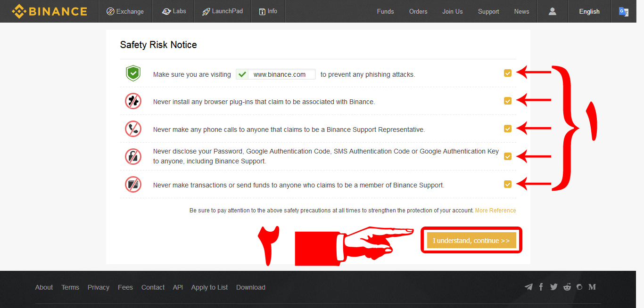The image size is (644, 308).
Task: Open Binance's Telegram channel icon
Action: click(529, 287)
